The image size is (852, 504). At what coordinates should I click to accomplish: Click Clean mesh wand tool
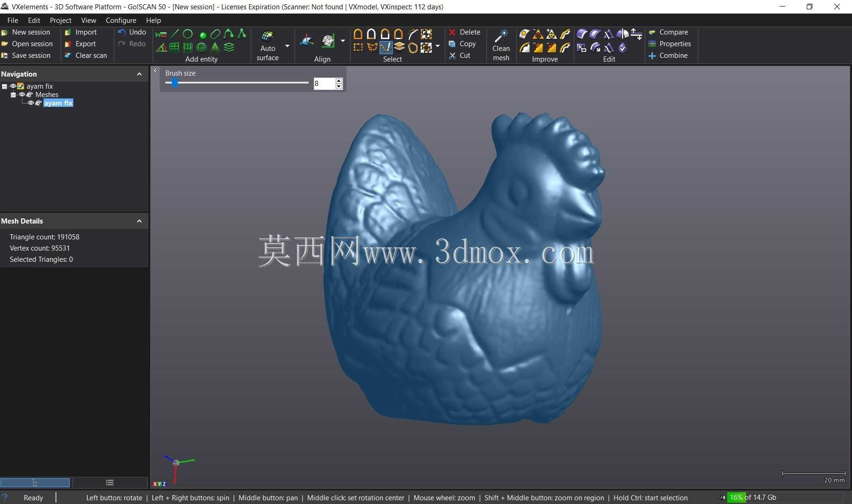pos(501,45)
